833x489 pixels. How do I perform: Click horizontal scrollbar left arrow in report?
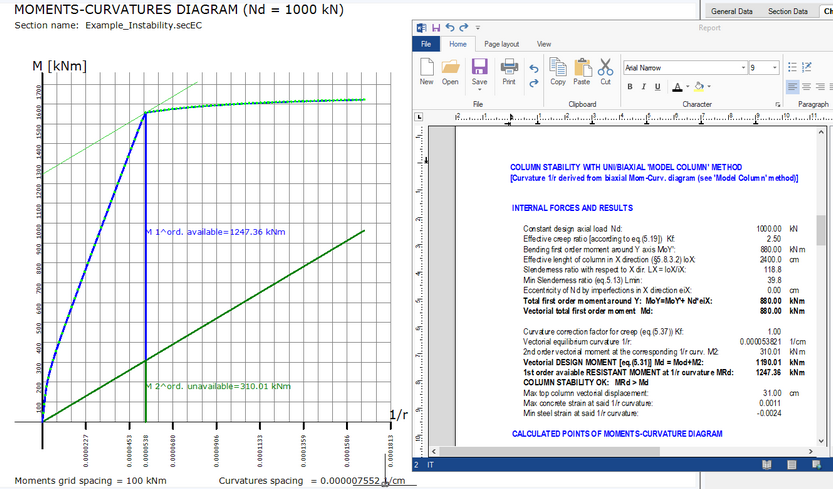(434, 451)
